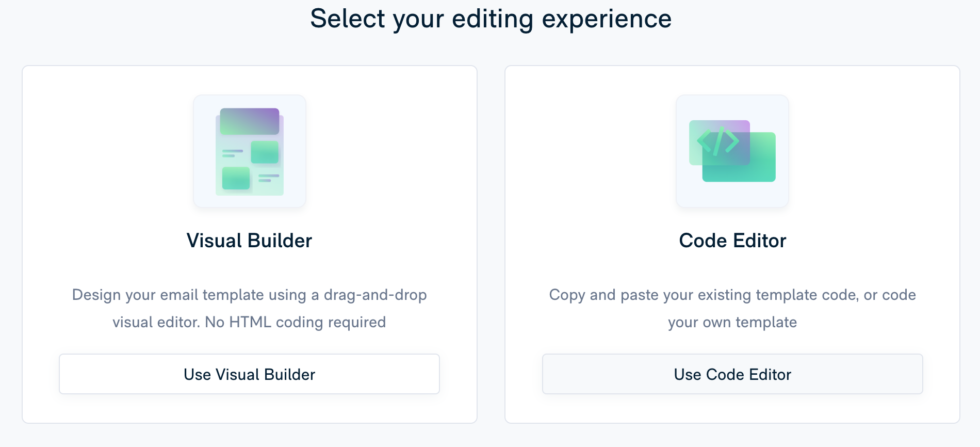Select the Code Editor title text
980x447 pixels.
coord(732,241)
